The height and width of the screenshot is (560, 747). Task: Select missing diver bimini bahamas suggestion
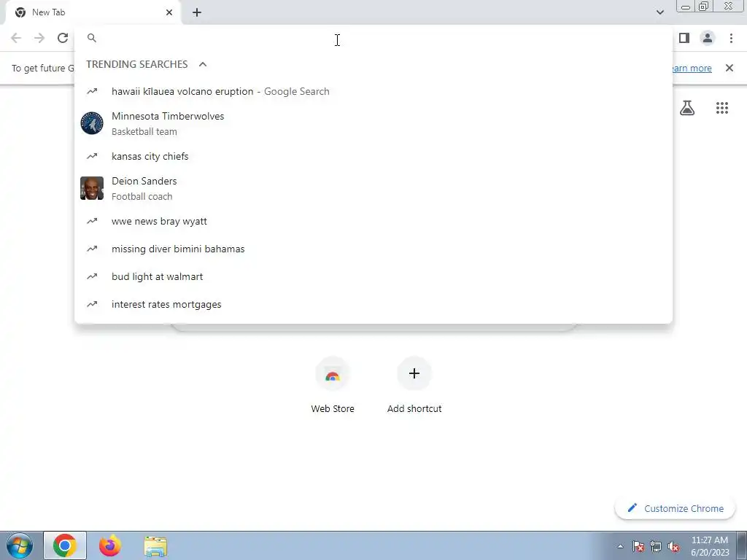point(373,249)
